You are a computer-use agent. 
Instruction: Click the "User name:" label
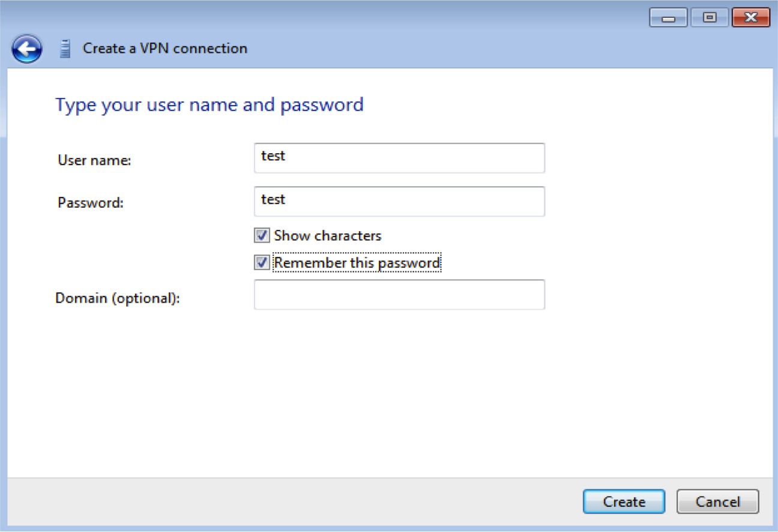94,160
